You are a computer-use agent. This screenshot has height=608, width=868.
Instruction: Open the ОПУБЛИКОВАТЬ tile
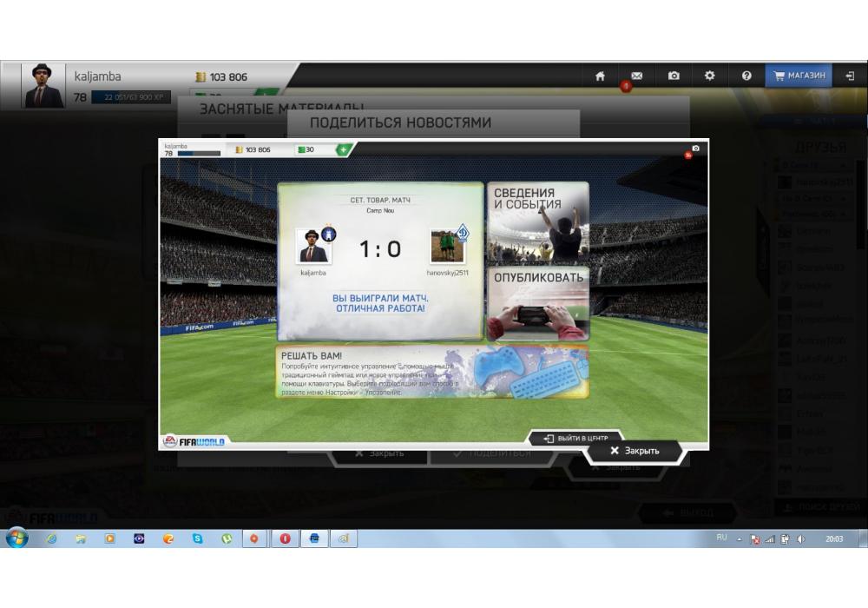coord(538,303)
